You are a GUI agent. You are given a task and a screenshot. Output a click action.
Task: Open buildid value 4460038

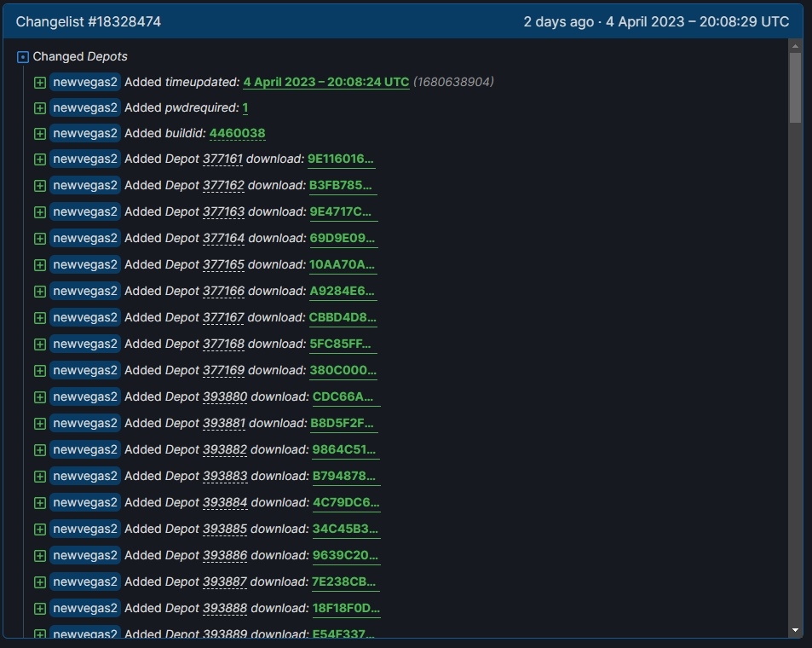tap(237, 134)
